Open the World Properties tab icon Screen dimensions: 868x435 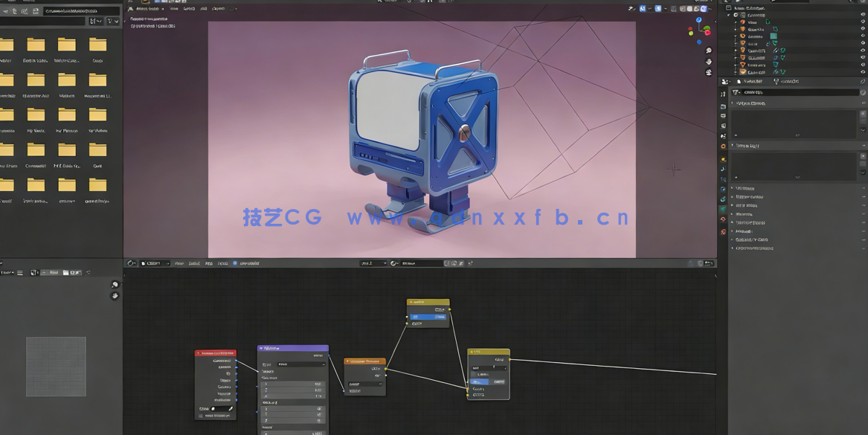point(722,145)
